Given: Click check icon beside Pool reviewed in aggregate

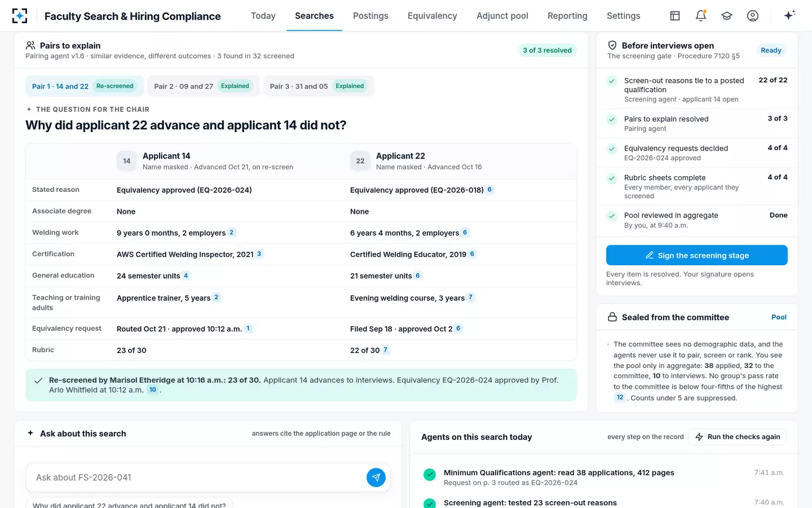Looking at the screenshot, I should (612, 216).
